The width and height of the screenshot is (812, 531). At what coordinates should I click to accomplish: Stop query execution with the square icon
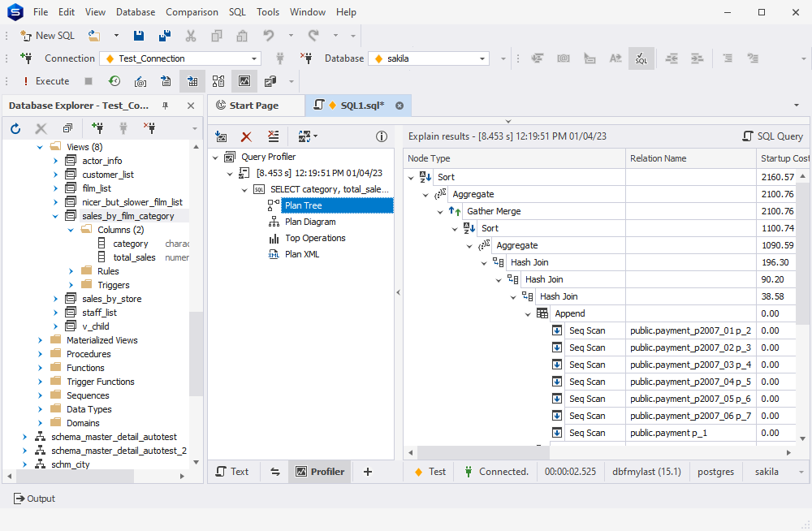[90, 81]
